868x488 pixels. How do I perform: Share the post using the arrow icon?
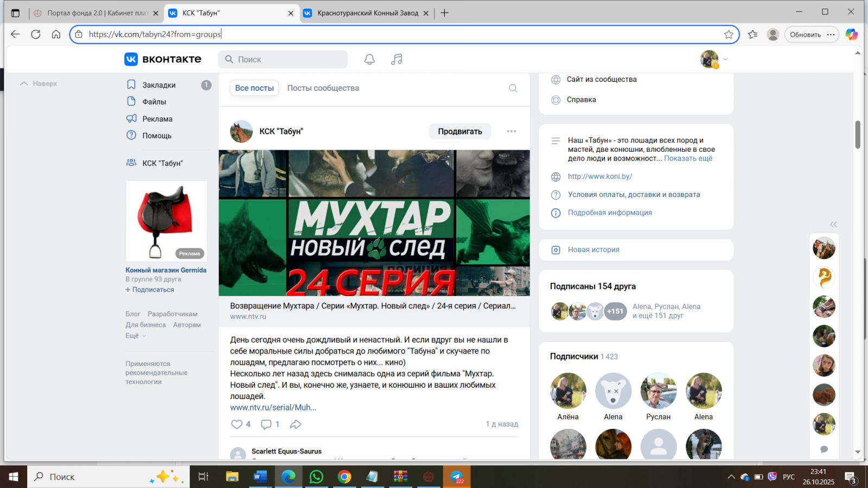[296, 425]
